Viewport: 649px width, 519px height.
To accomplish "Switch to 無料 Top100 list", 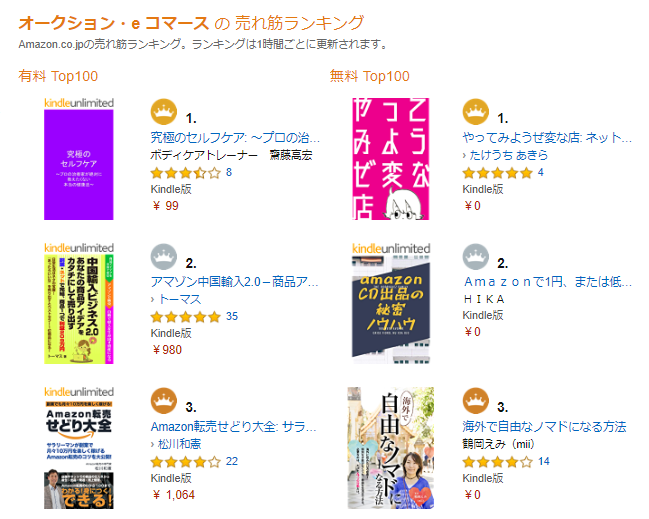I will tap(369, 76).
